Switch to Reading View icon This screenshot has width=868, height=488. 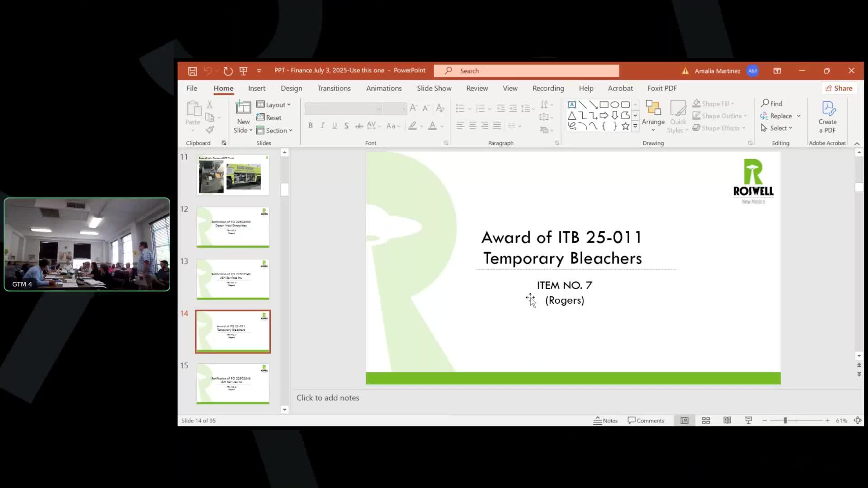pos(727,420)
